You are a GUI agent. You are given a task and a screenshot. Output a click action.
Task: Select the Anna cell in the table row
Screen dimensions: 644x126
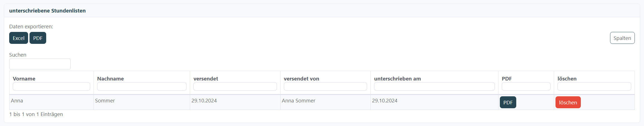(x=17, y=101)
